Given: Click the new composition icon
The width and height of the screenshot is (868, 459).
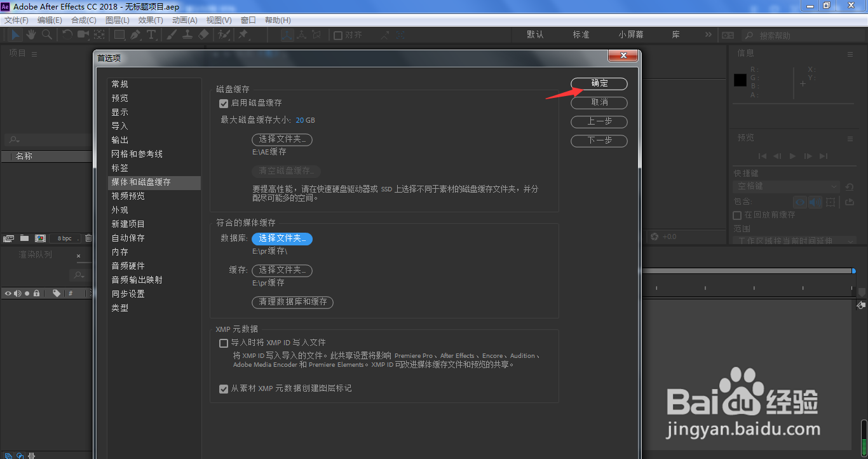Looking at the screenshot, I should (40, 238).
